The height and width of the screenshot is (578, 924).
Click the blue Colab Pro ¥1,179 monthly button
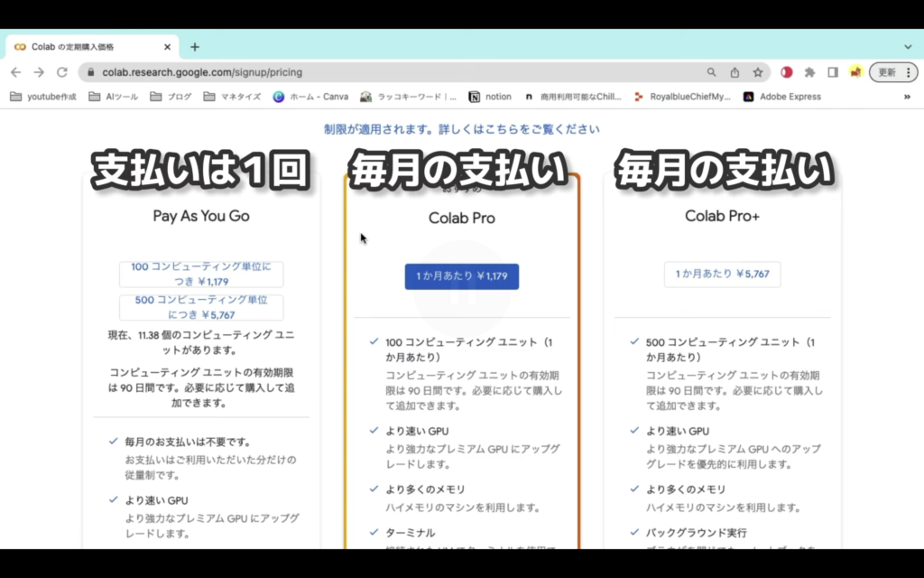[x=461, y=275]
